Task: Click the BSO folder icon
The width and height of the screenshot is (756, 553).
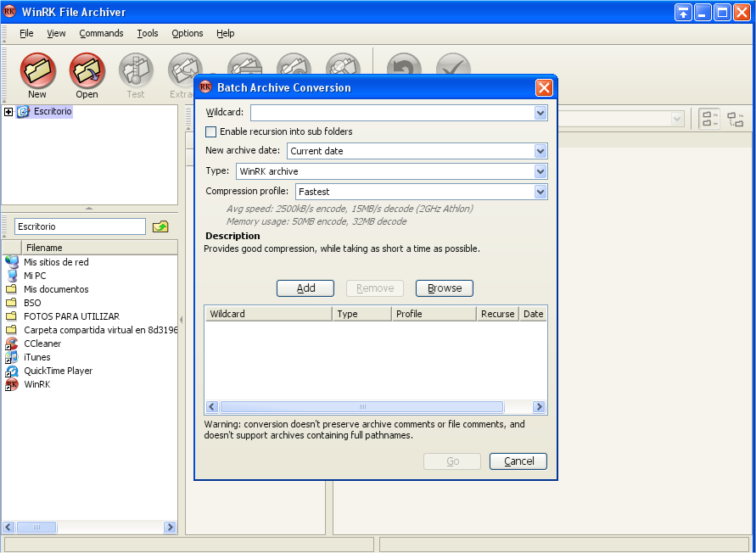Action: click(x=11, y=303)
